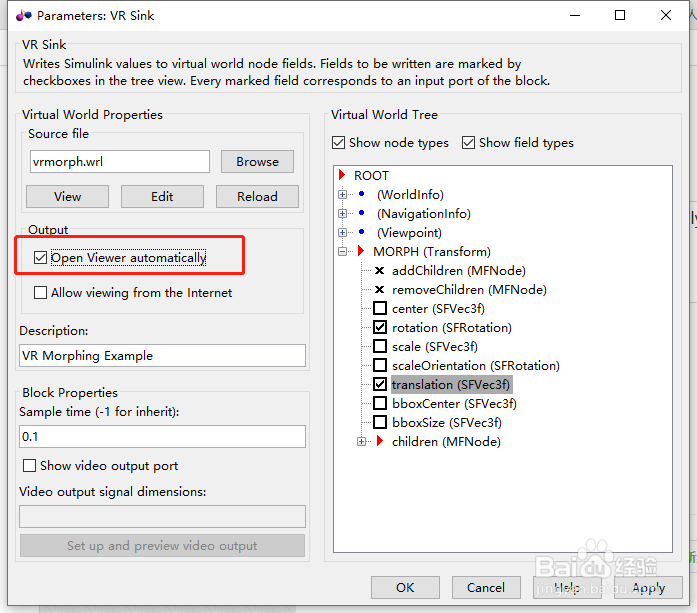Maximize the VR Sink parameters window
Image resolution: width=697 pixels, height=613 pixels.
620,15
